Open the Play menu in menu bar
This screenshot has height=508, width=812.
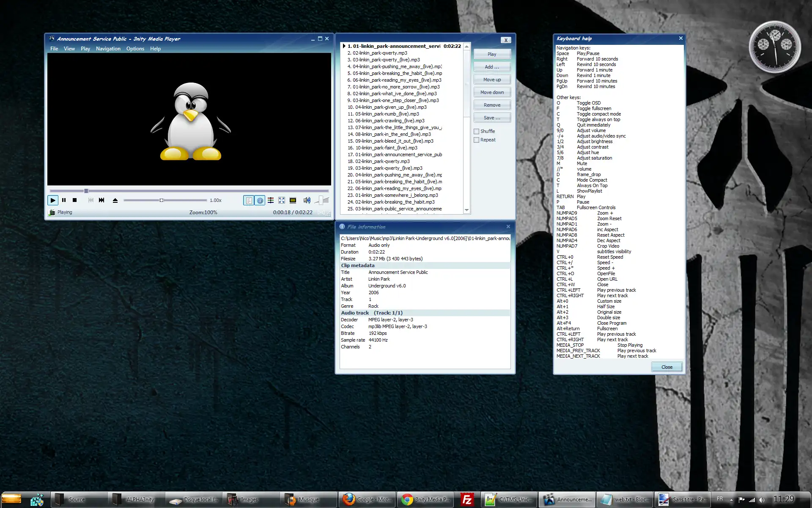(85, 48)
